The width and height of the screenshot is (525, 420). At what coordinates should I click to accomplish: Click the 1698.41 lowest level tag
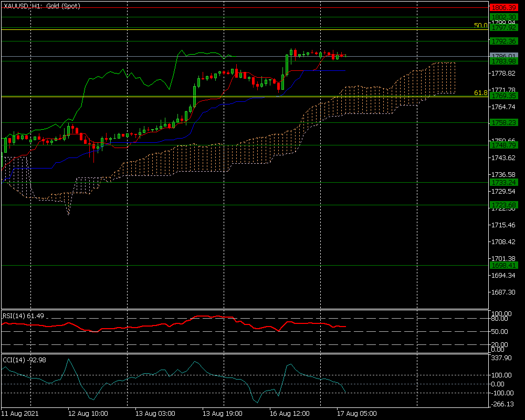(x=504, y=266)
